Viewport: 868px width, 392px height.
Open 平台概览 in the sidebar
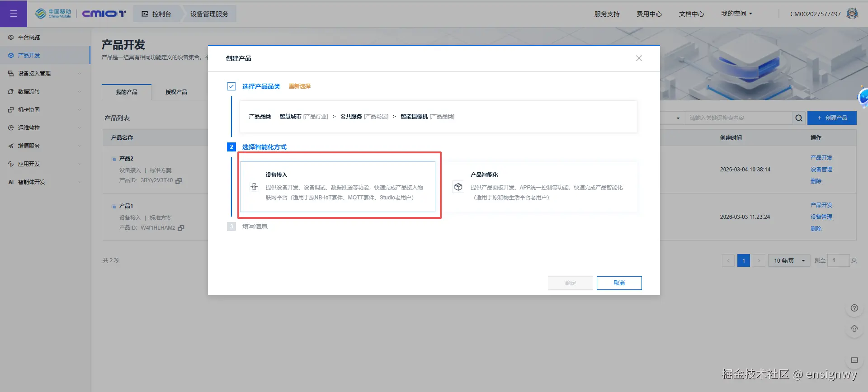[29, 37]
